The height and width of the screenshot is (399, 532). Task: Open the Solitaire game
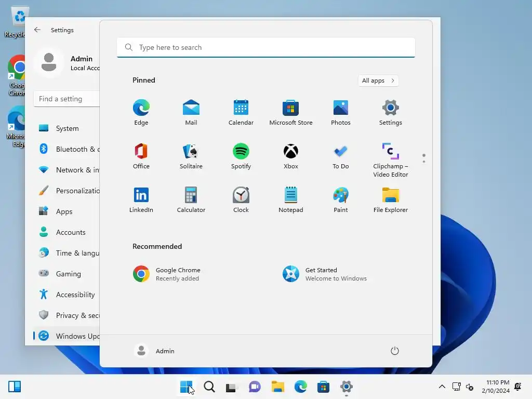tap(191, 156)
